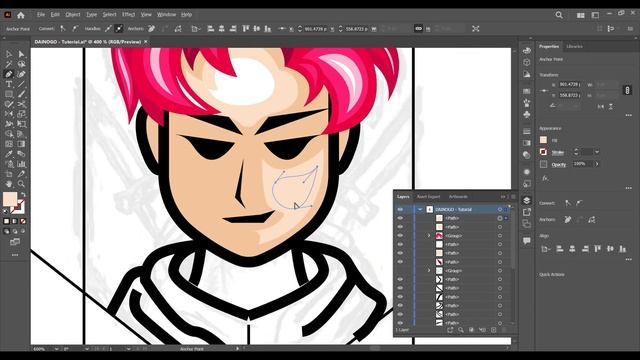Select the Zoom tool magnifier

click(x=21, y=184)
